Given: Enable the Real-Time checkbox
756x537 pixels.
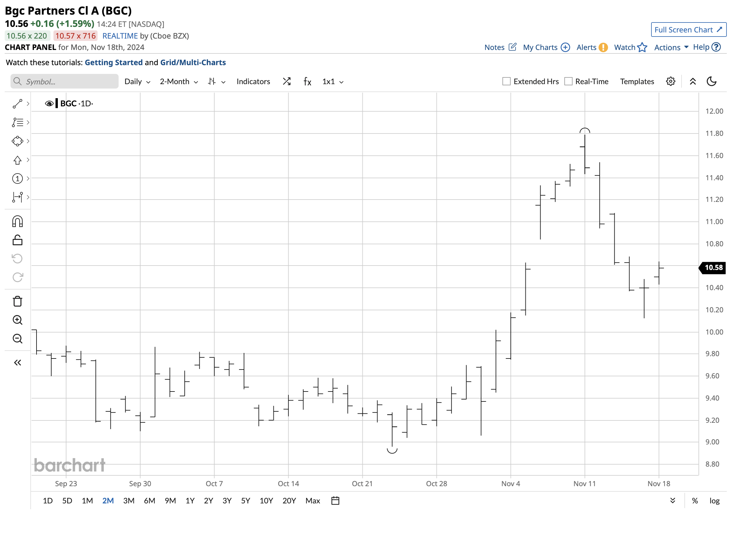Looking at the screenshot, I should click(568, 81).
